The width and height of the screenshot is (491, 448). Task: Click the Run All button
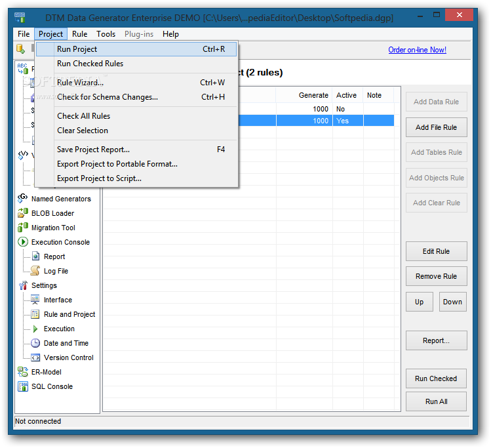coord(436,401)
